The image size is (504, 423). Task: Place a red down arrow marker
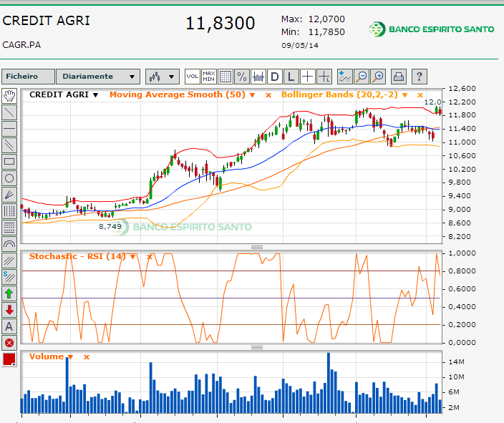tap(9, 310)
